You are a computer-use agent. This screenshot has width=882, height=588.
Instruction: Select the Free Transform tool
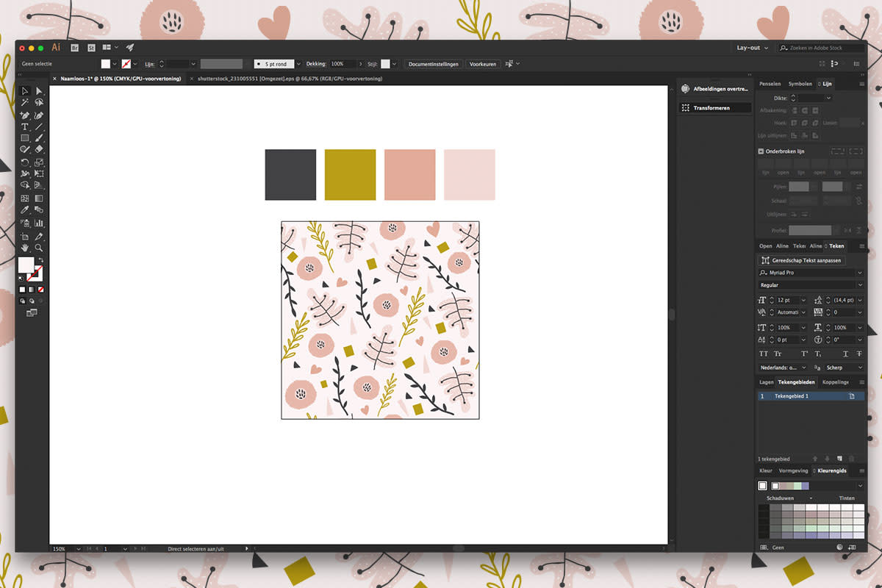pyautogui.click(x=39, y=174)
